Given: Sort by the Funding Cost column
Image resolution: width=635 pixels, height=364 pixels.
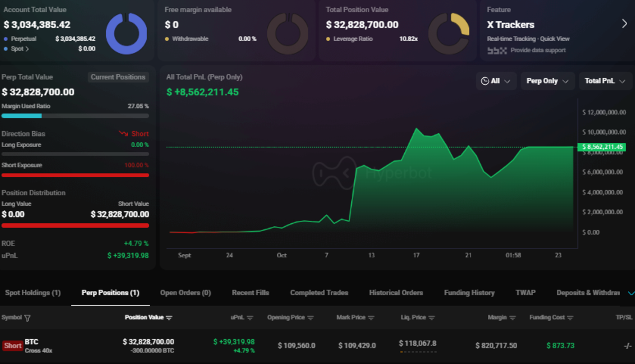Looking at the screenshot, I should [570, 317].
